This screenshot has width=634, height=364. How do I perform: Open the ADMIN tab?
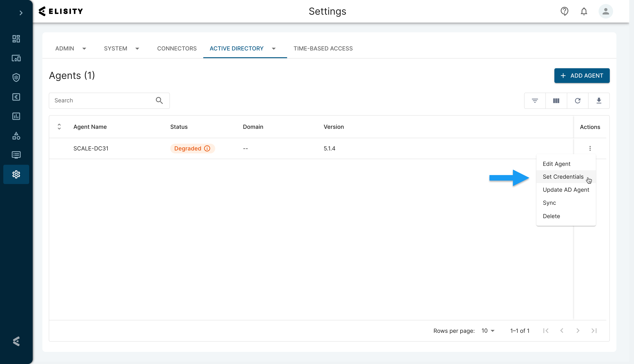point(65,48)
